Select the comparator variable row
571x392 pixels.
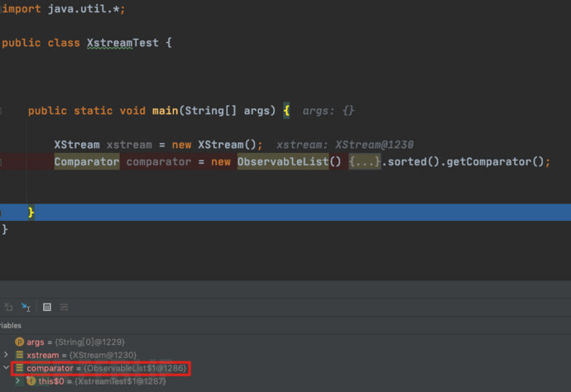(x=285, y=368)
